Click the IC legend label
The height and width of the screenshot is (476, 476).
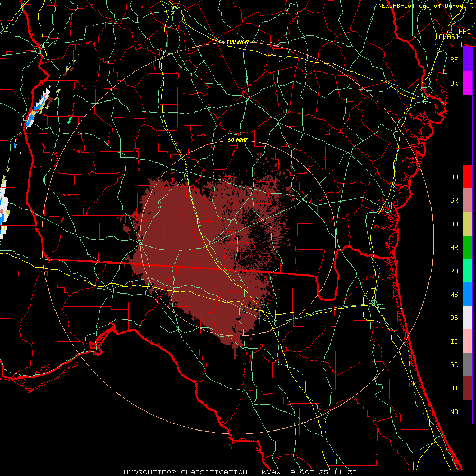(x=454, y=342)
